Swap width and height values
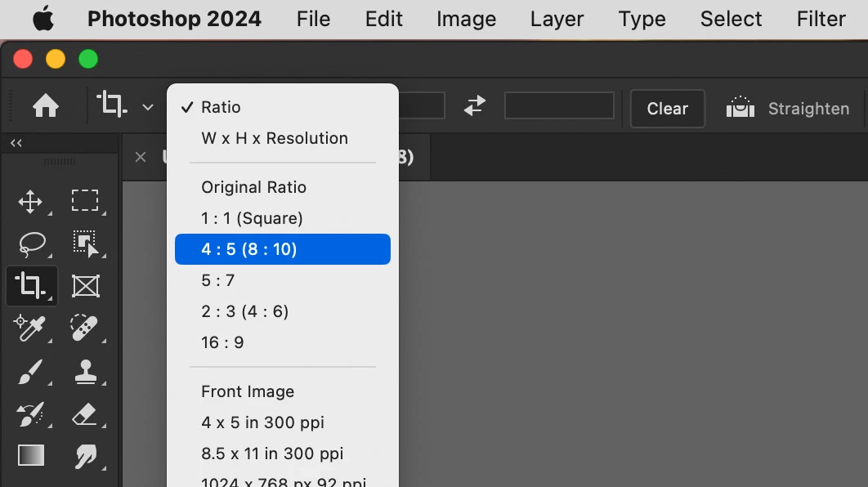The height and width of the screenshot is (487, 868). [x=474, y=105]
